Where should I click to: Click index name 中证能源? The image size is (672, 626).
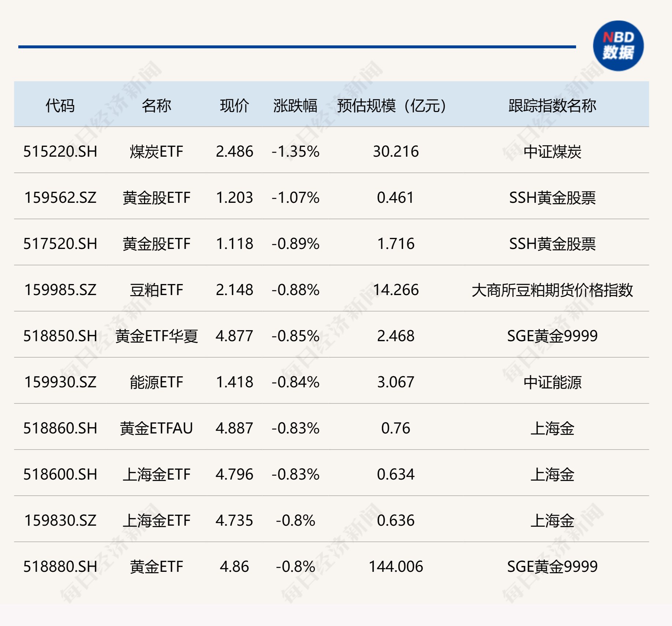[x=552, y=382]
